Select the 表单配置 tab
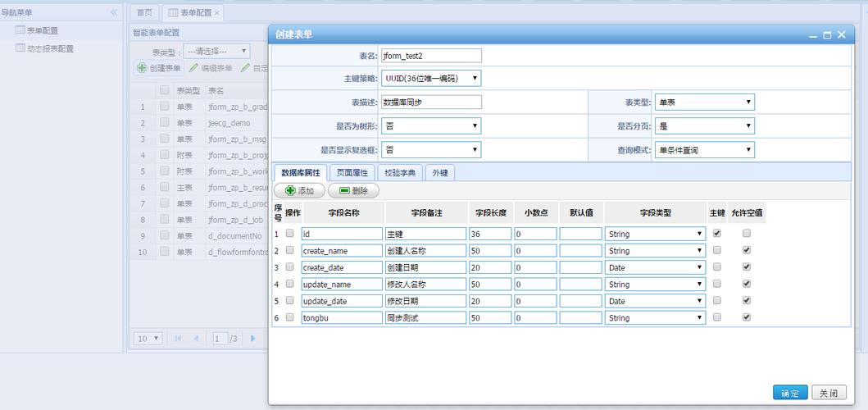The width and height of the screenshot is (868, 410). 192,13
